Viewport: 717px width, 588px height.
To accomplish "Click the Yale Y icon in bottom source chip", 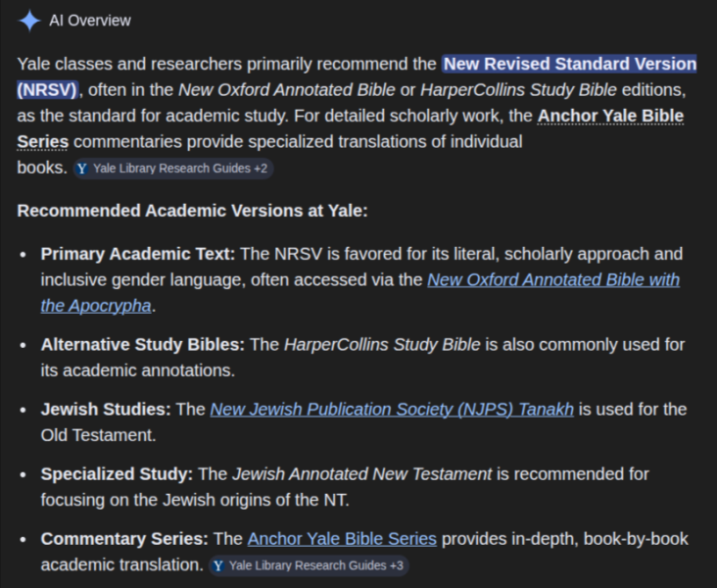I will pos(218,565).
